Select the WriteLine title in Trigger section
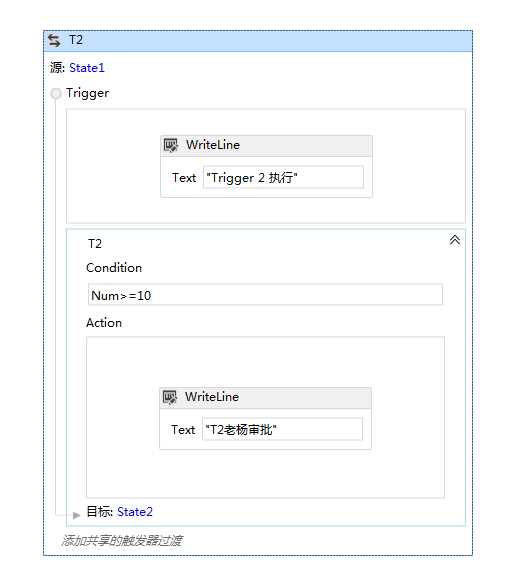505x579 pixels. pyautogui.click(x=213, y=145)
